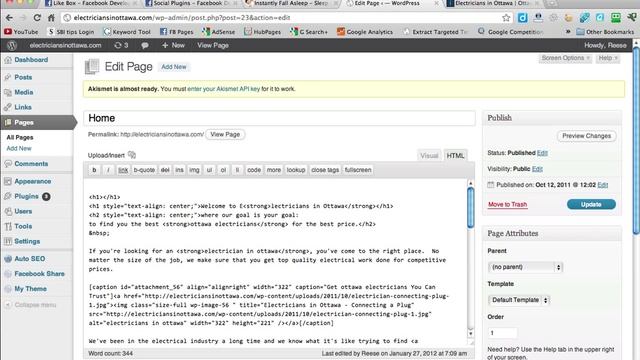Image resolution: width=640 pixels, height=360 pixels.
Task: Click the page title field containing Home
Action: coord(280,118)
